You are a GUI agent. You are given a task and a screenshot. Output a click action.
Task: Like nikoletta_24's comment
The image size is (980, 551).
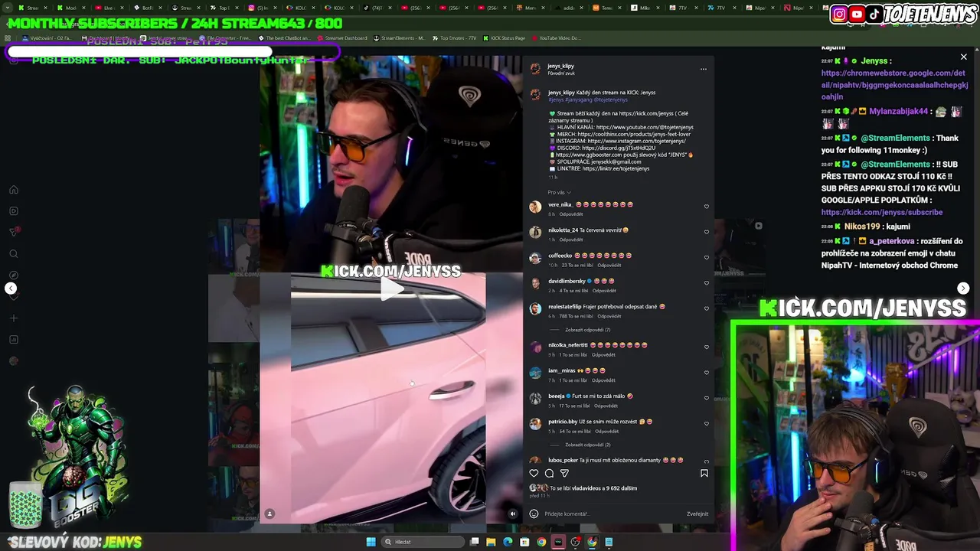coord(706,232)
